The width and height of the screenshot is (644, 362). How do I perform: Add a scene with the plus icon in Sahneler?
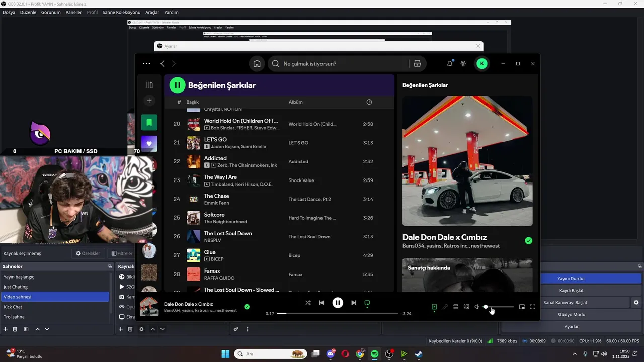[x=6, y=329]
